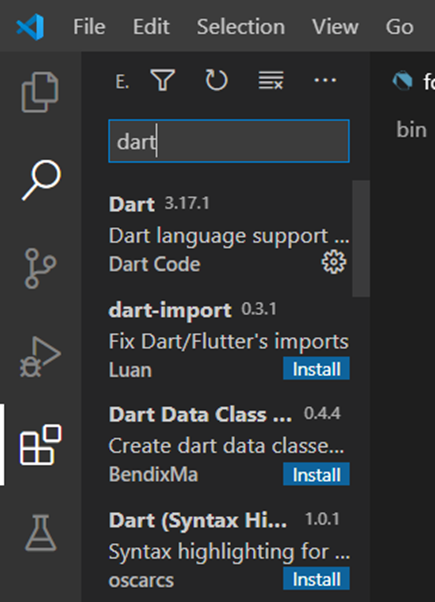The height and width of the screenshot is (602, 435).
Task: Install the dart-import extension
Action: coord(316,369)
